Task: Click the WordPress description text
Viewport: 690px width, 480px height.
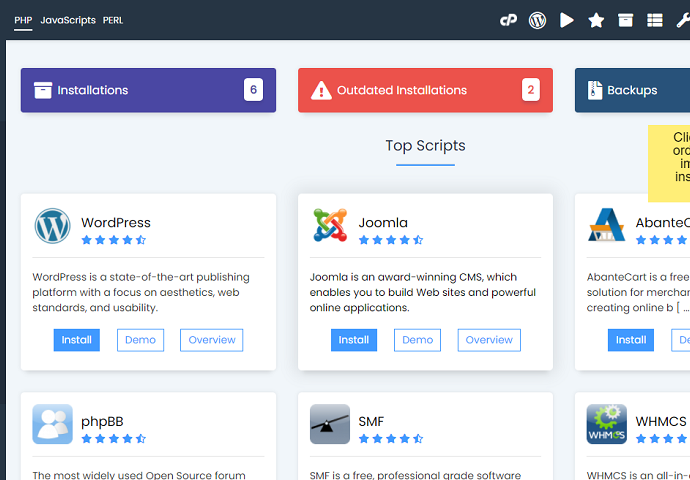Action: [x=141, y=292]
